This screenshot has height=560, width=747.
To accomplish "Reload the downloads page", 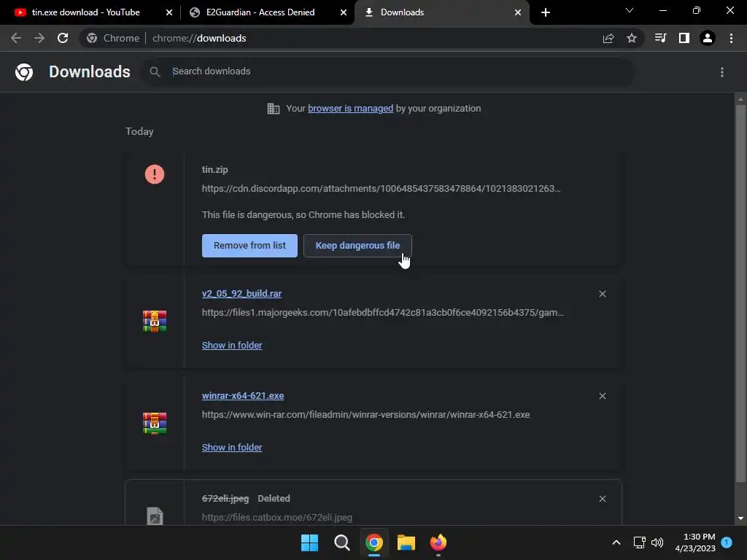I will pos(63,38).
